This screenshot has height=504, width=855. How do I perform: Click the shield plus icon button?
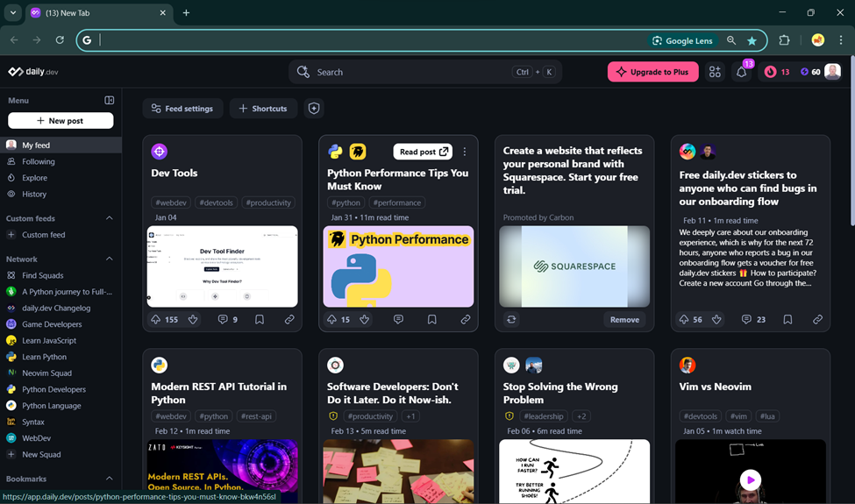(x=314, y=109)
